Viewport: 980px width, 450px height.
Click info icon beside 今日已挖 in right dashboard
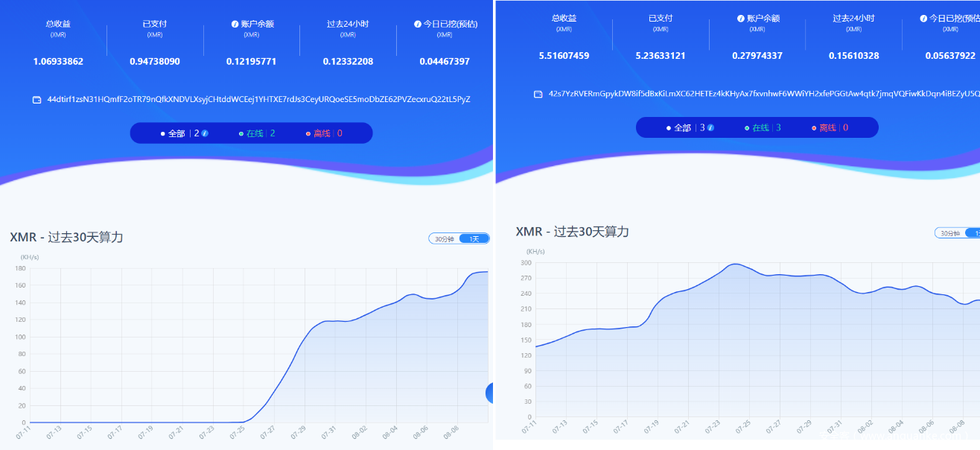point(923,19)
